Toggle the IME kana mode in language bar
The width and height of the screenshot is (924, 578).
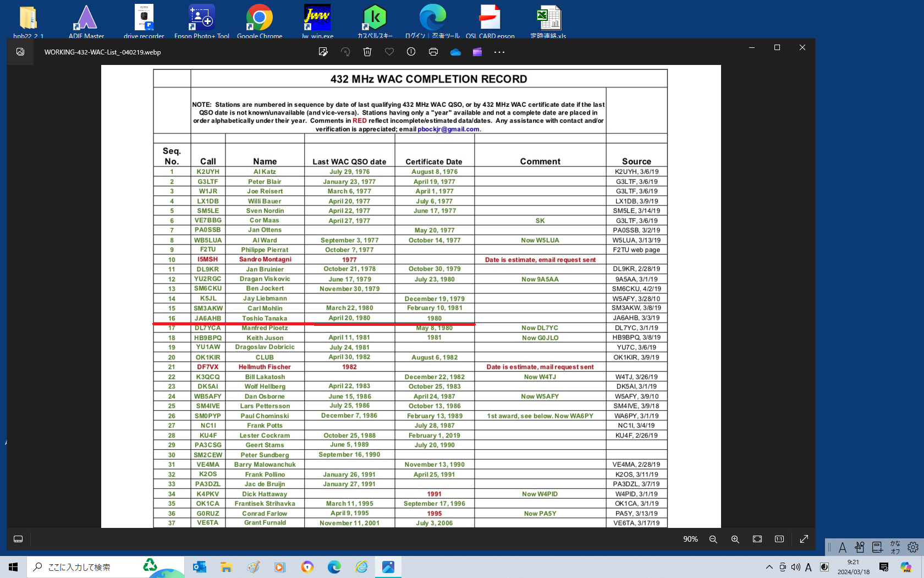[x=895, y=547]
